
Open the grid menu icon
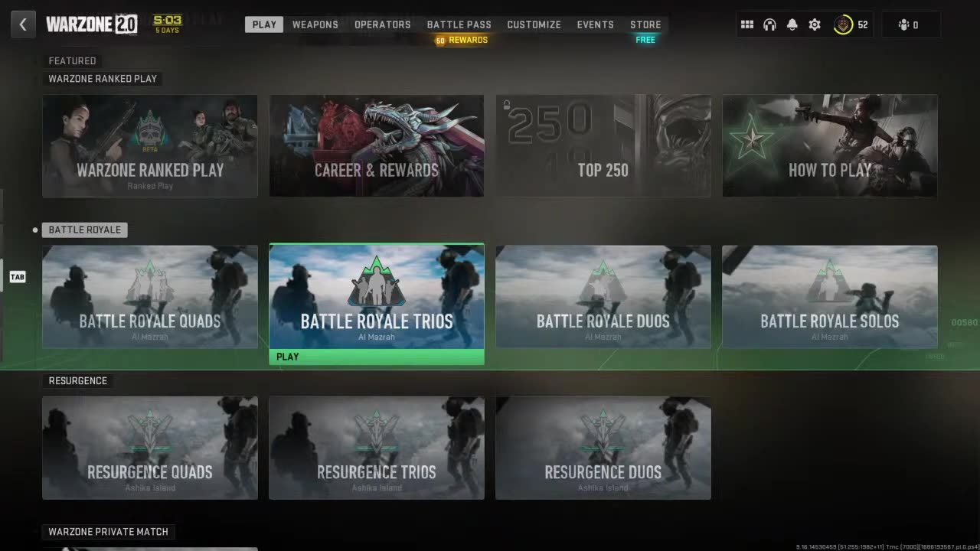click(x=747, y=24)
